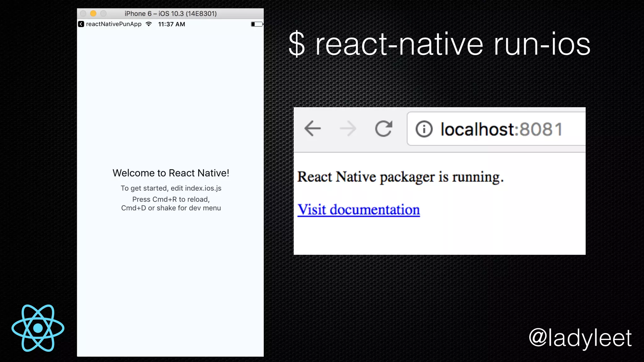Click the simulator close button
The width and height of the screenshot is (644, 362).
83,14
